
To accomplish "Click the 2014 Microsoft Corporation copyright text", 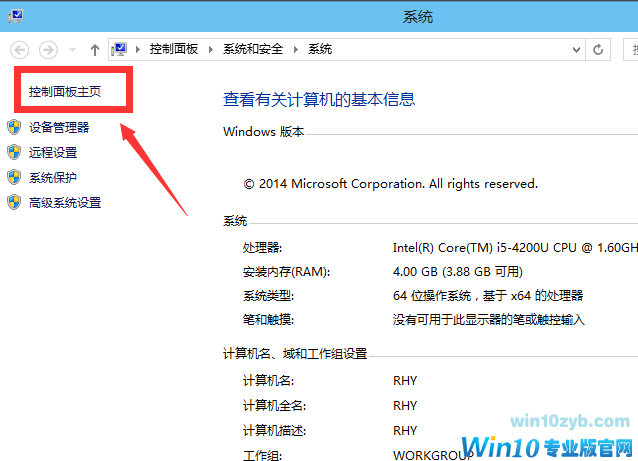I will tap(391, 184).
